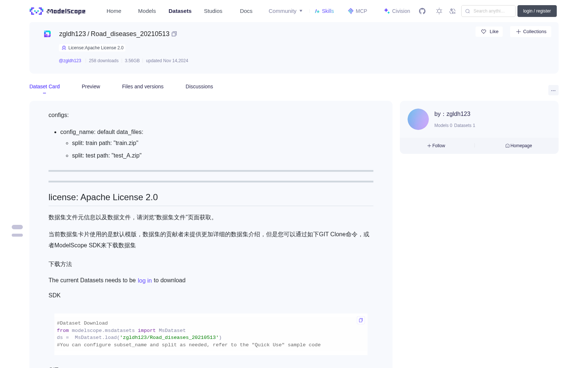Open the Civision menu item
Screen dimensions: 588x368
tap(397, 11)
